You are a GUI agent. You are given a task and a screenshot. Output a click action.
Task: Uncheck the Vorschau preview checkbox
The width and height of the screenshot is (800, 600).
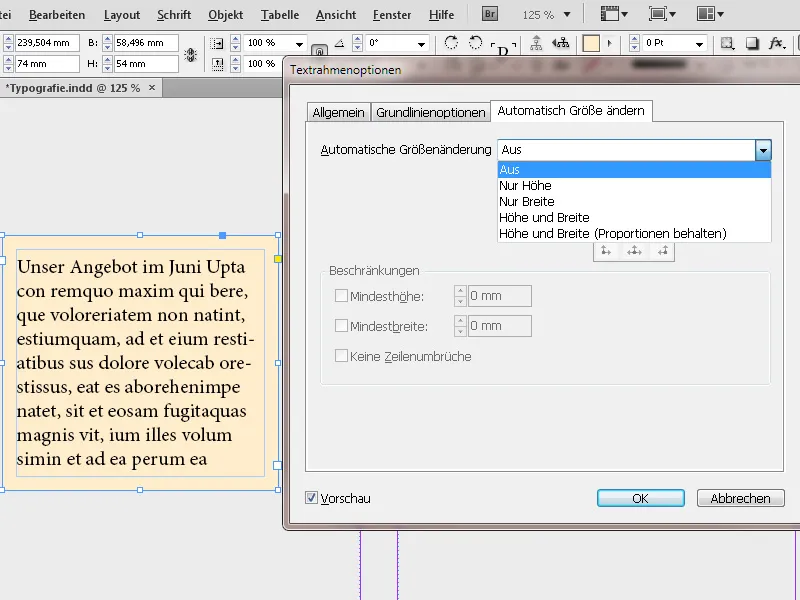tap(311, 497)
